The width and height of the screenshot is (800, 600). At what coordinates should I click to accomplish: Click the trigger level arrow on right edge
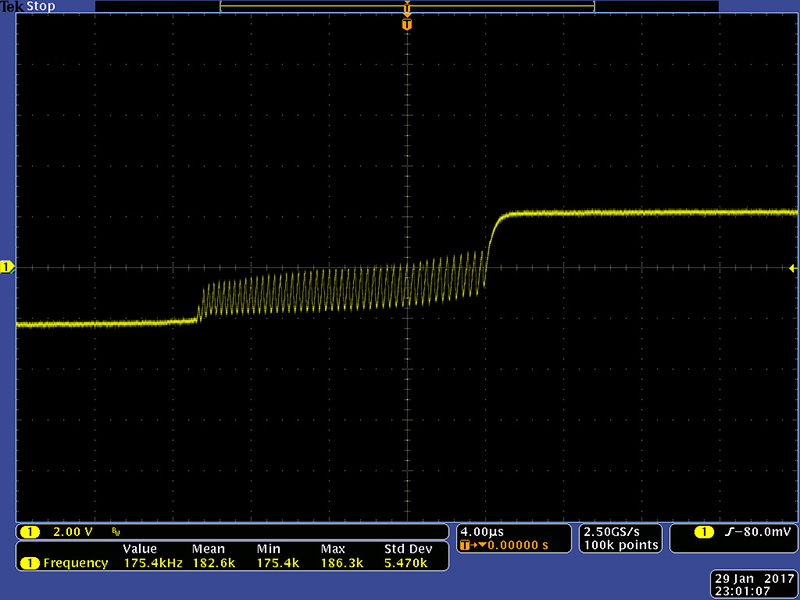click(x=793, y=269)
